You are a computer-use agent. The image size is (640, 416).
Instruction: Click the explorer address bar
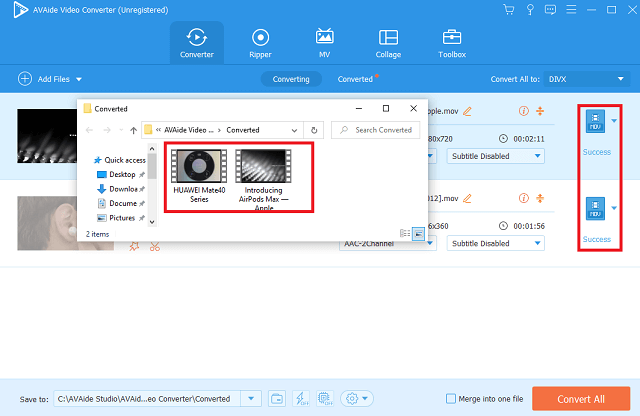tap(222, 130)
